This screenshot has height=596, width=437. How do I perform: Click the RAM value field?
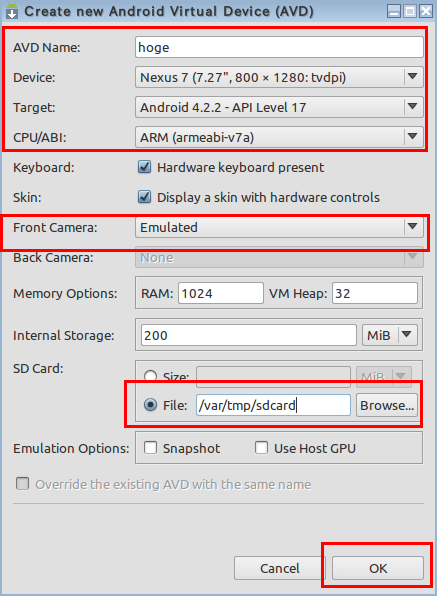click(221, 293)
